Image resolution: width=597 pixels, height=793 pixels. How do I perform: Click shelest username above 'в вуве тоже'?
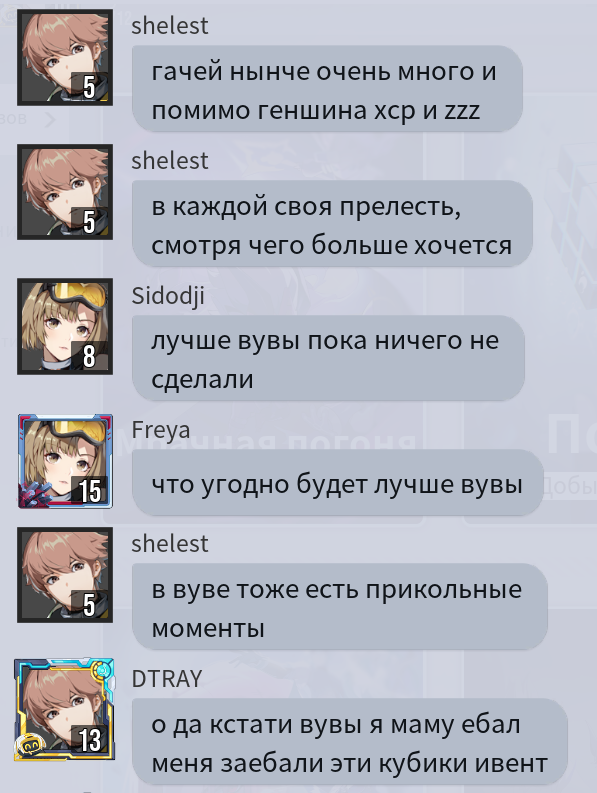169,544
